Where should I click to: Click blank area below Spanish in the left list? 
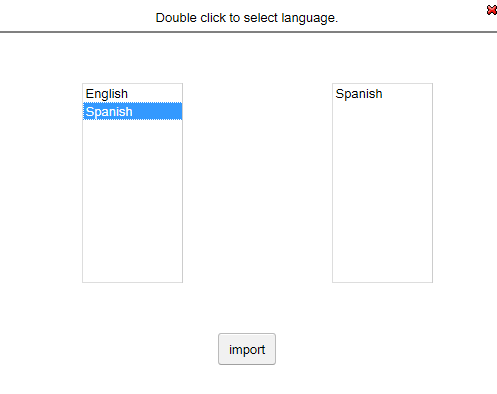(x=132, y=200)
